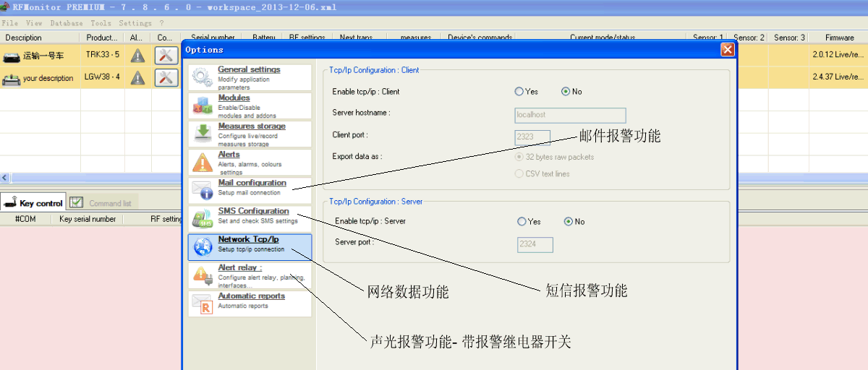Select No for tcp/ip Client
The image size is (868, 370).
(x=566, y=92)
